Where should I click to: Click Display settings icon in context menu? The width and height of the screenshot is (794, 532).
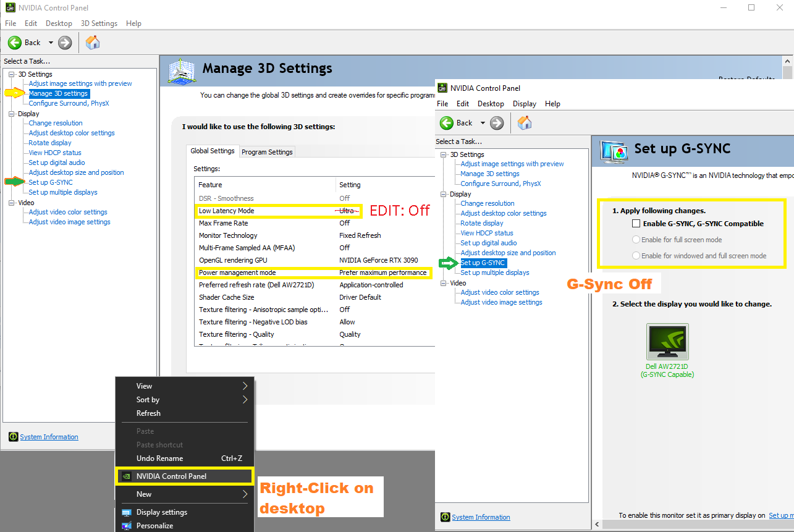[127, 512]
